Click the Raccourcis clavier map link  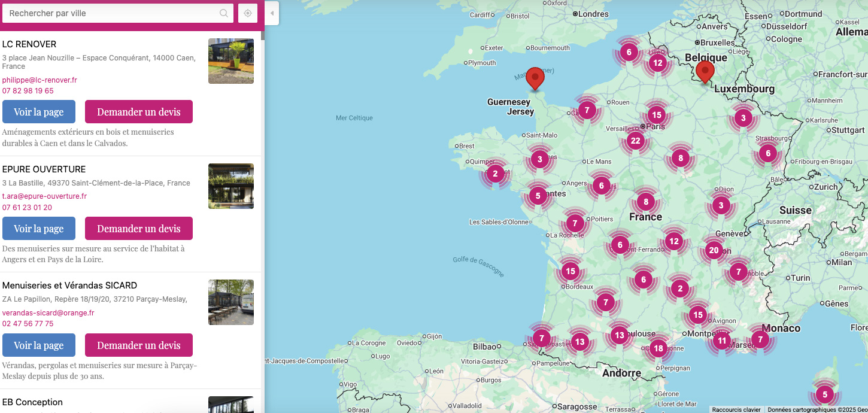tap(736, 409)
